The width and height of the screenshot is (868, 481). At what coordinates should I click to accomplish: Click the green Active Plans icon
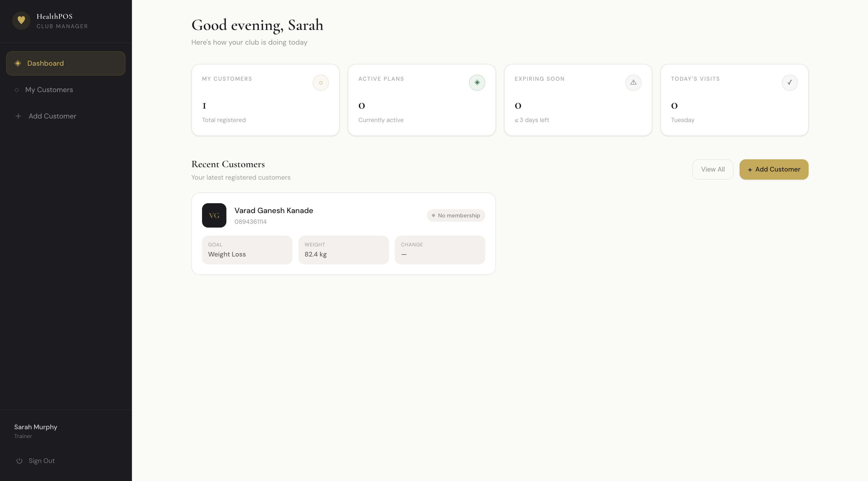coord(477,82)
